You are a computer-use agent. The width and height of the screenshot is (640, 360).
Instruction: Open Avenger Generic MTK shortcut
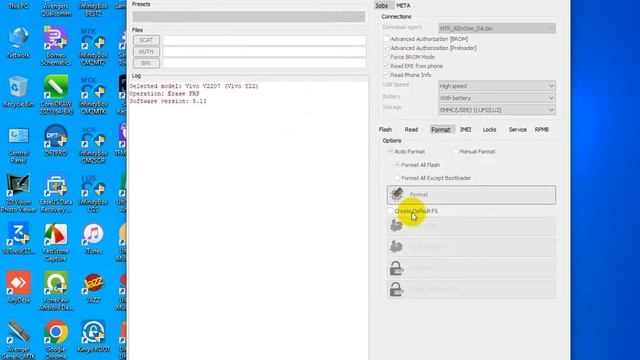pyautogui.click(x=18, y=340)
